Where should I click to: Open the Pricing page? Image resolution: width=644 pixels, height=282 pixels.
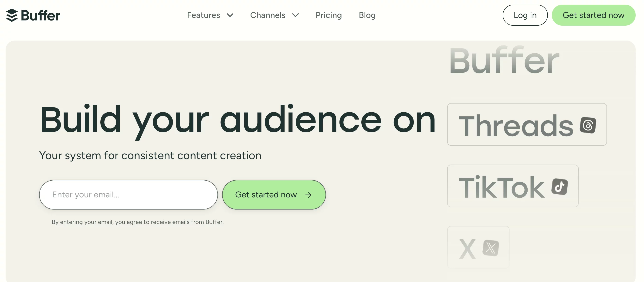pos(329,15)
